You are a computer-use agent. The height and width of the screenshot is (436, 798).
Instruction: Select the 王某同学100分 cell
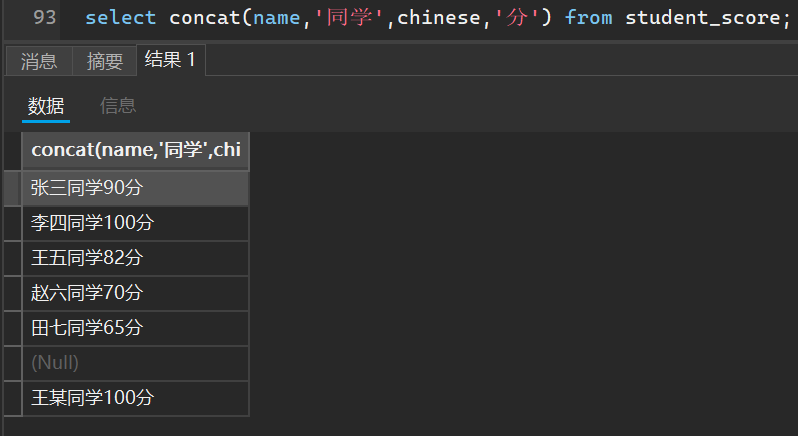coord(136,398)
